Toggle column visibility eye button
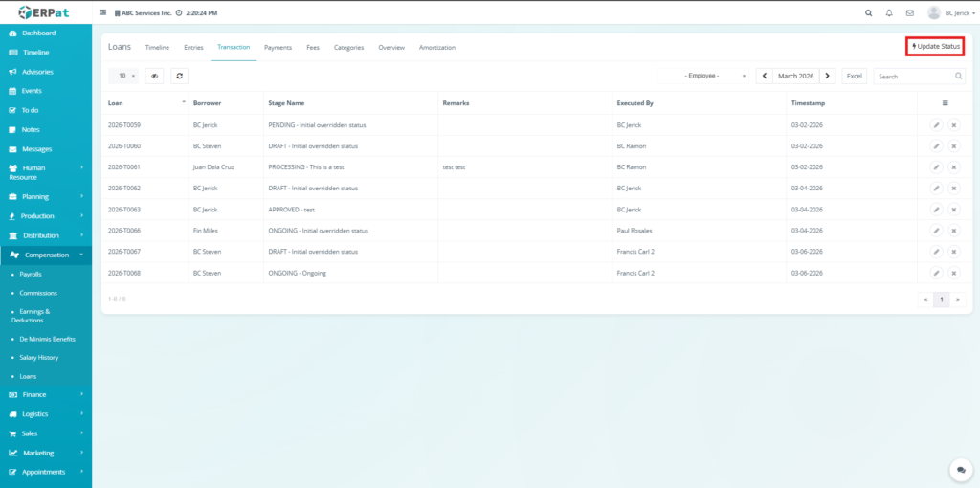This screenshot has height=488, width=980. 154,76
